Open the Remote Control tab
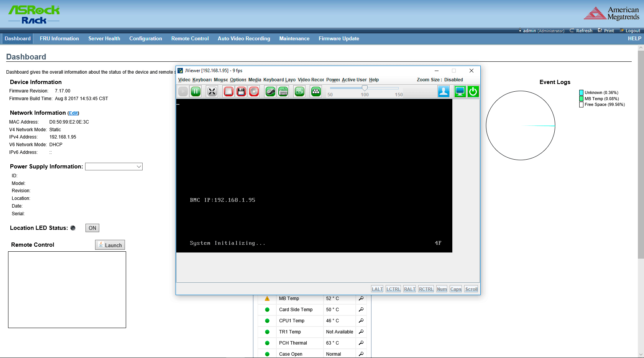 (x=190, y=39)
